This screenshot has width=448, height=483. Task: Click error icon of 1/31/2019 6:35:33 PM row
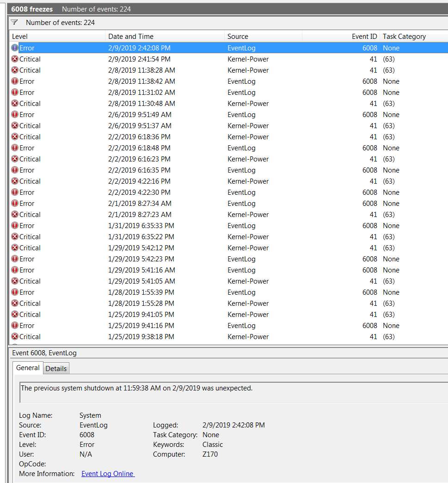15,225
